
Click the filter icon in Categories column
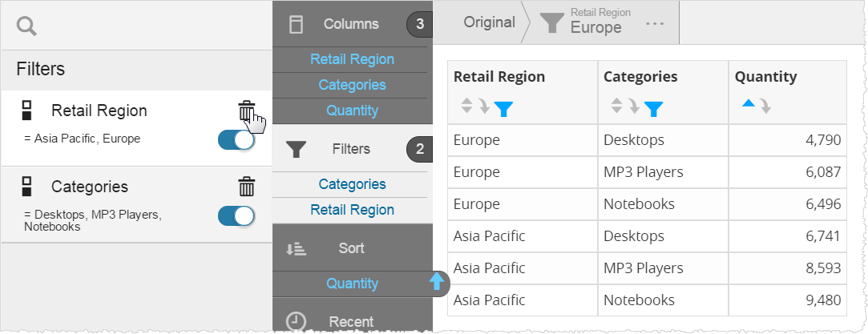pyautogui.click(x=653, y=107)
